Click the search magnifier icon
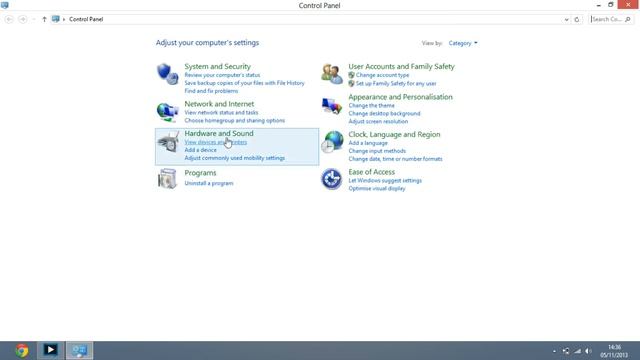640x360 pixels. (628, 19)
